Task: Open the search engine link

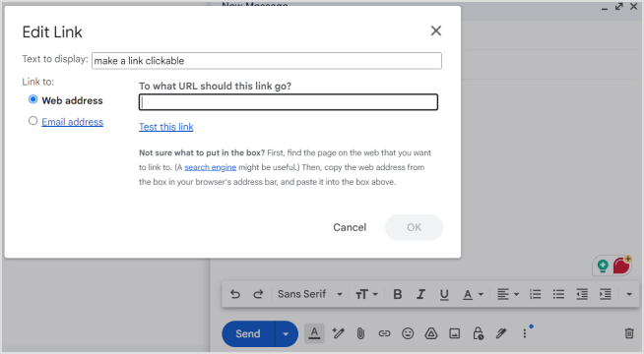Action: pyautogui.click(x=211, y=167)
